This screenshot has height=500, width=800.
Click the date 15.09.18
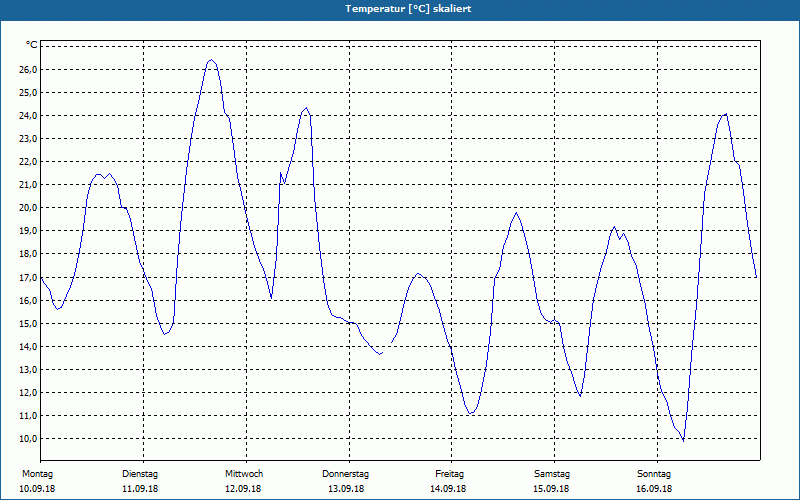(551, 489)
